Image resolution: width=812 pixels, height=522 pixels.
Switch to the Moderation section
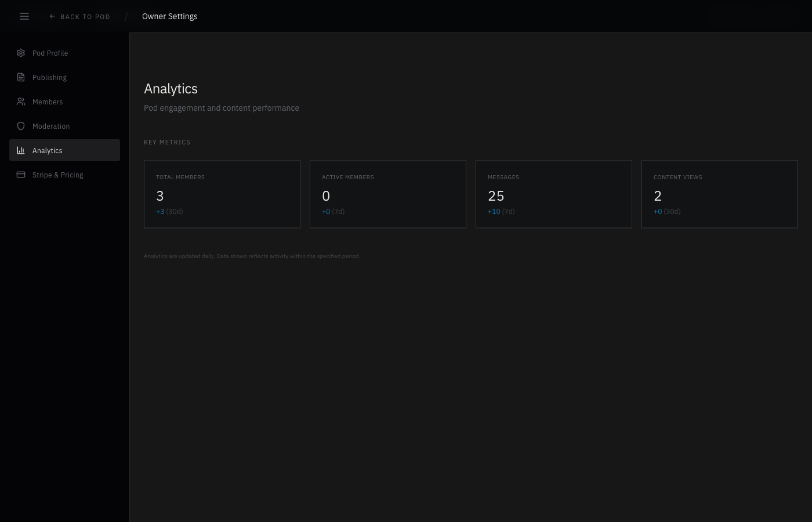[x=51, y=126]
